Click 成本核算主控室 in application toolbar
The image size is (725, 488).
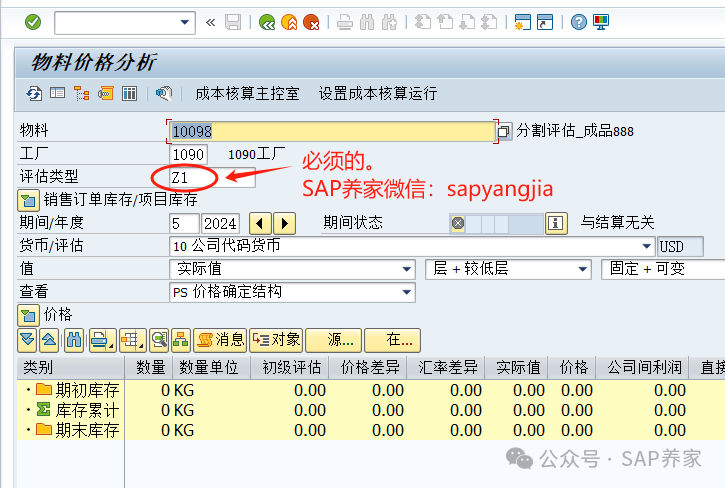[246, 93]
